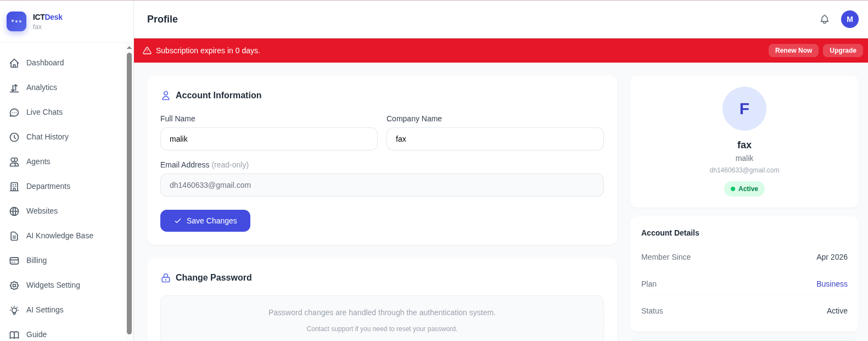Click the Dashboard home icon

click(14, 63)
